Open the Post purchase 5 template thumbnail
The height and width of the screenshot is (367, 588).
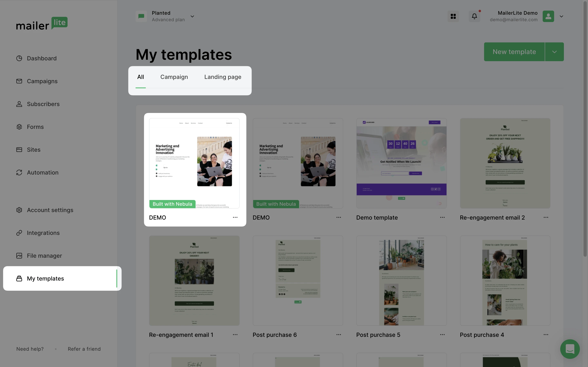point(401,281)
